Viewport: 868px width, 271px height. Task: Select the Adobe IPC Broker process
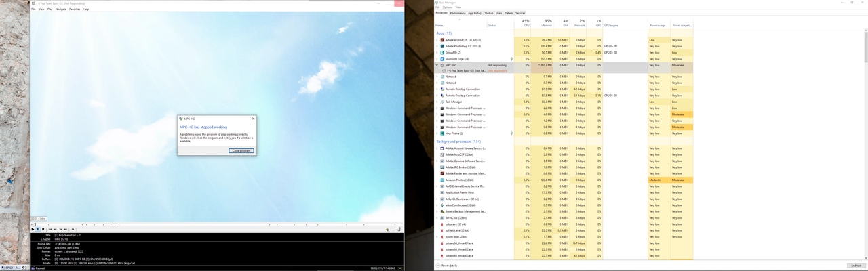564,167
